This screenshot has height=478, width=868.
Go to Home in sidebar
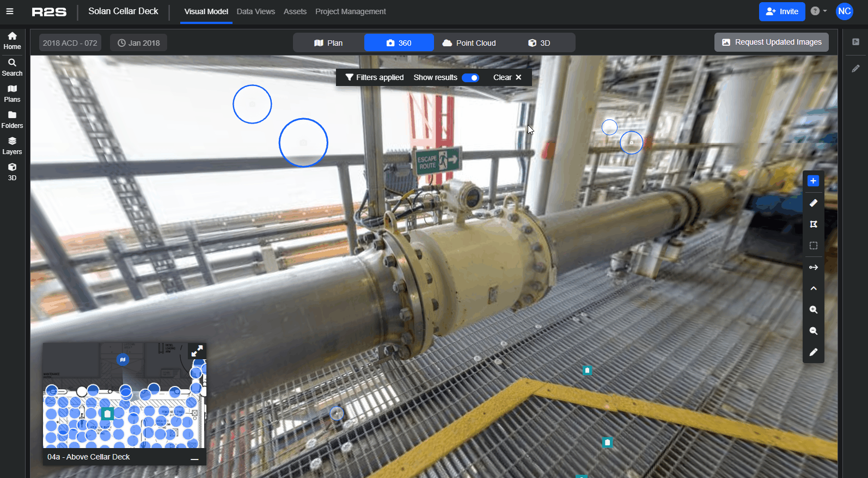click(12, 41)
